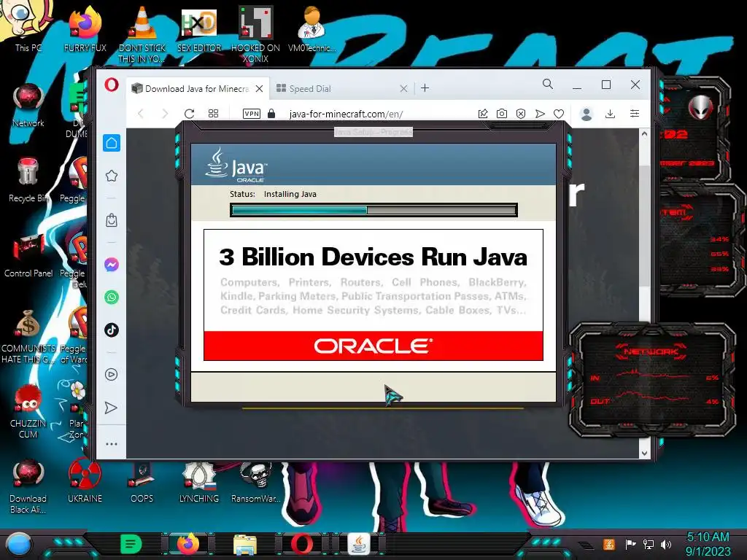The height and width of the screenshot is (560, 747).
Task: Click the page scrollbar up arrow
Action: pos(644,134)
